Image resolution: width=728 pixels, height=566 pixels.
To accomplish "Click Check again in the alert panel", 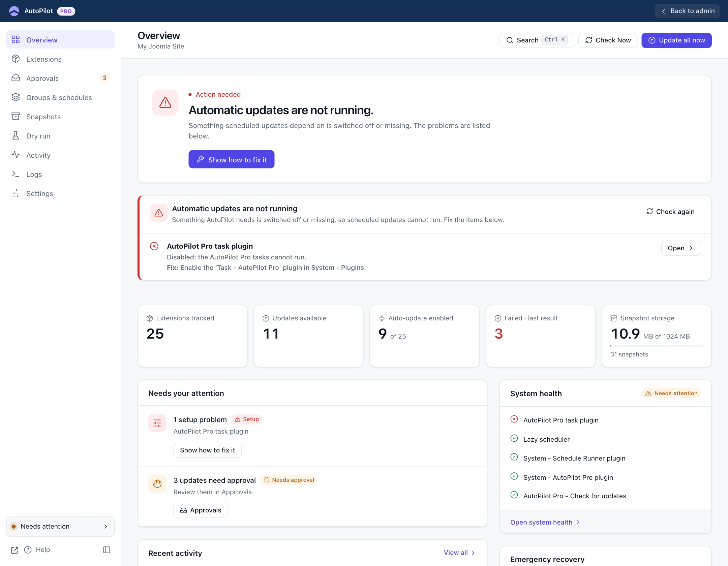I will tap(670, 212).
